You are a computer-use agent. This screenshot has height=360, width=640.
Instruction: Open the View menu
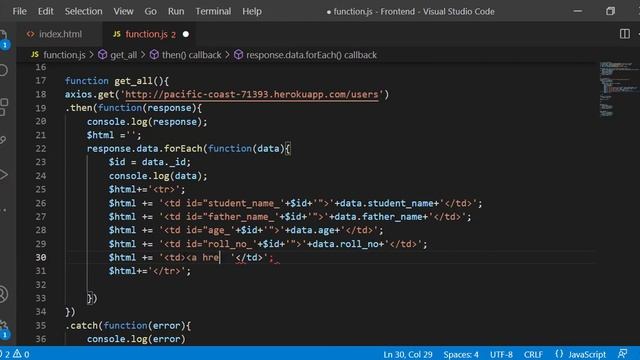click(123, 11)
